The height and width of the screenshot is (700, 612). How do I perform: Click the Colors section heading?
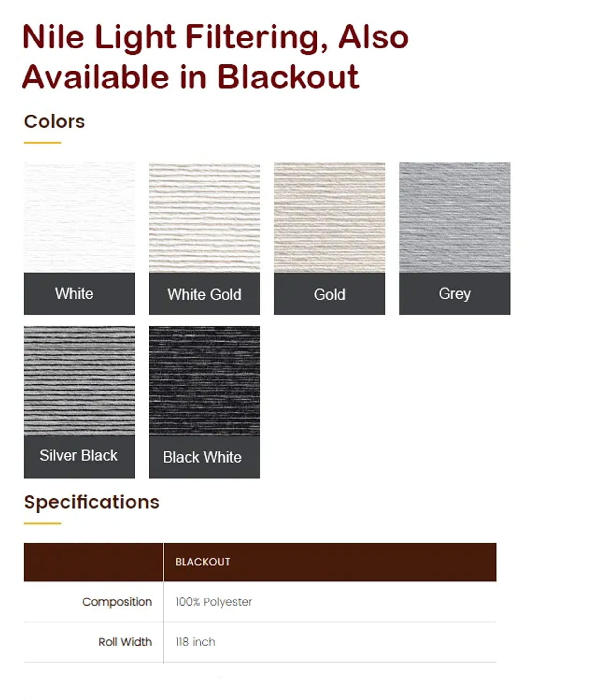(54, 121)
